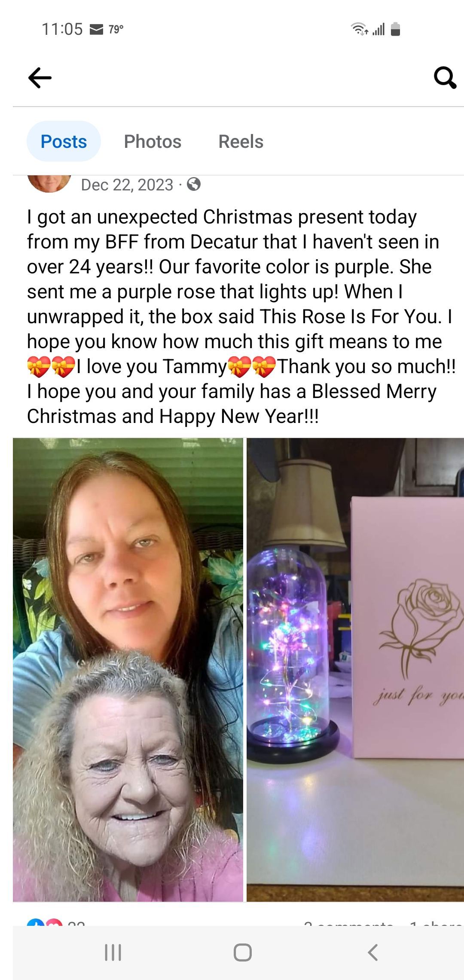Viewport: 464px width, 980px height.
Task: Tap the Android home button
Action: tap(243, 952)
